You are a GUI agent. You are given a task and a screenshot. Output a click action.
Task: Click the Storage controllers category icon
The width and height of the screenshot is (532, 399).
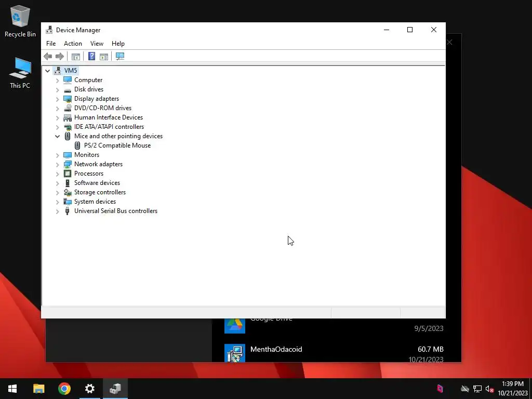pos(68,192)
